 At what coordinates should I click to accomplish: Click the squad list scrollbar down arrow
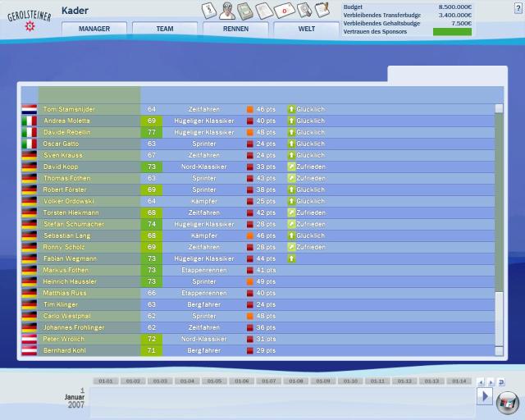point(499,351)
